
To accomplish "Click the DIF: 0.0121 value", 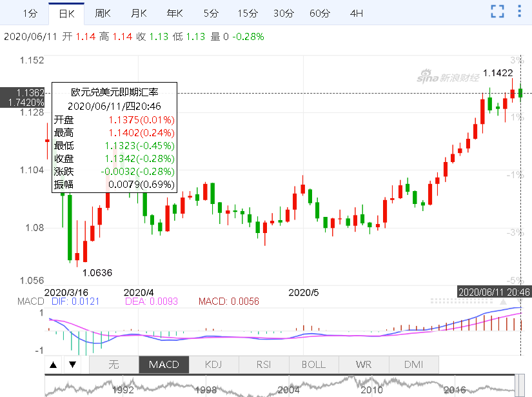I will (x=75, y=301).
